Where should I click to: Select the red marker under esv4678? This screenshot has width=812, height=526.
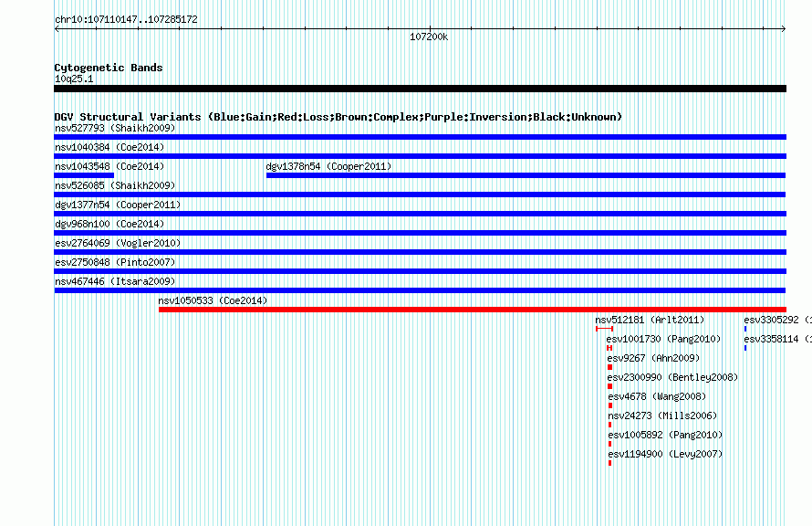coord(610,405)
